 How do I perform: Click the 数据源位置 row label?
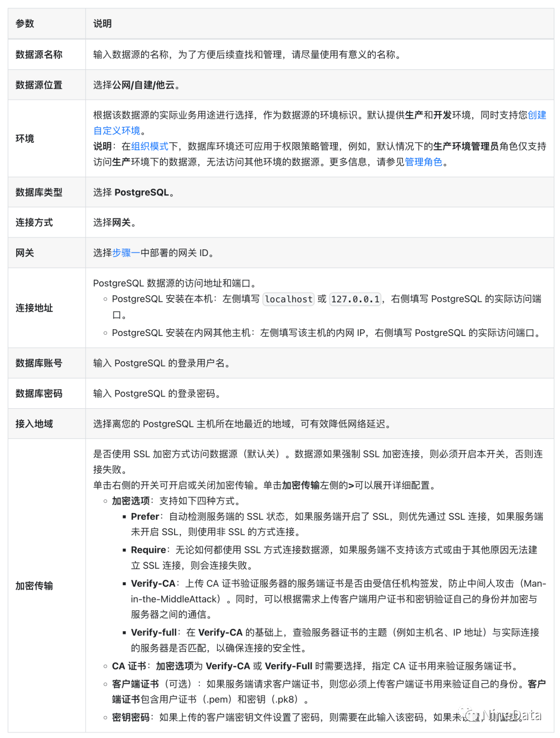[x=39, y=85]
